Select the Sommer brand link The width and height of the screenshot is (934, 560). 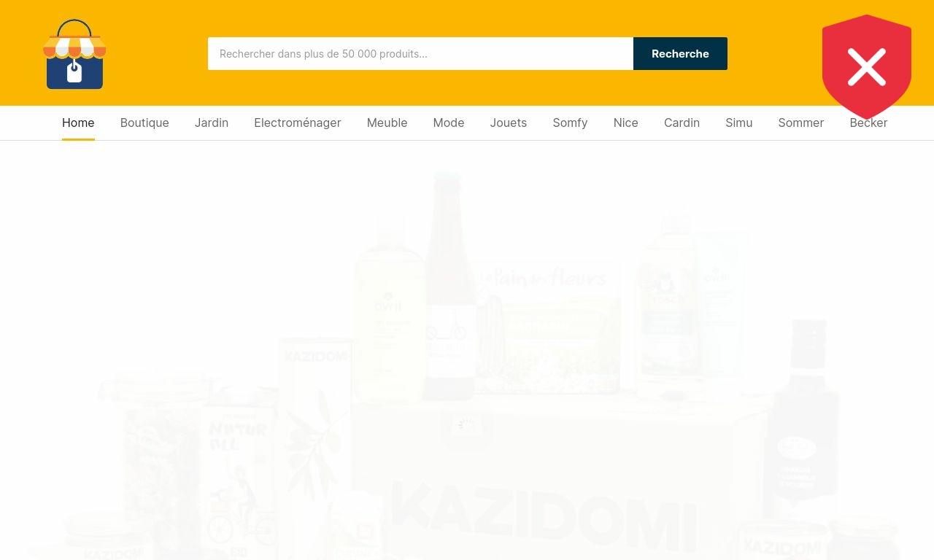pyautogui.click(x=801, y=123)
